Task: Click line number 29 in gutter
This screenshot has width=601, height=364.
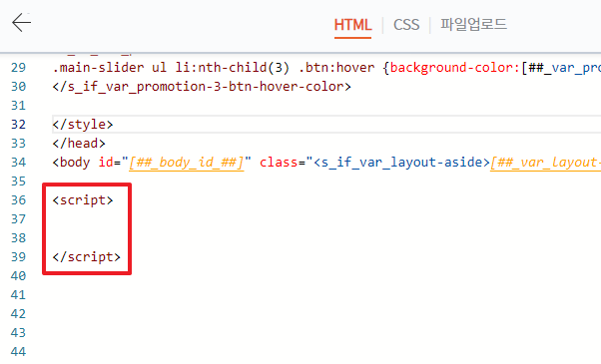Action: pos(18,68)
